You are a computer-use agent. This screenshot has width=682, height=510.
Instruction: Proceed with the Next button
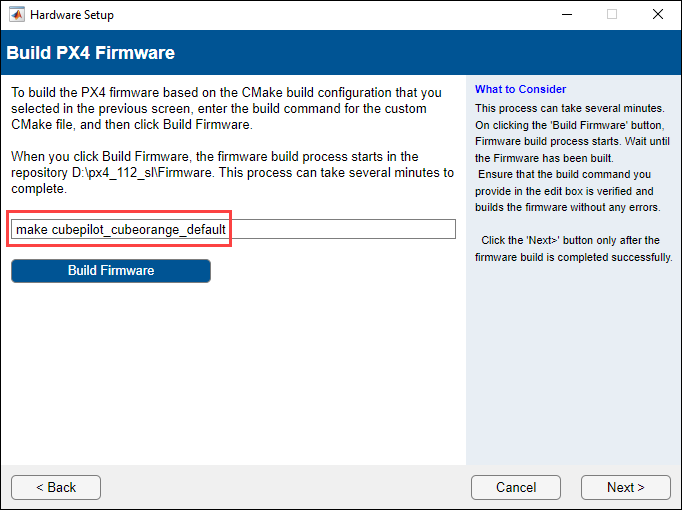coord(625,487)
